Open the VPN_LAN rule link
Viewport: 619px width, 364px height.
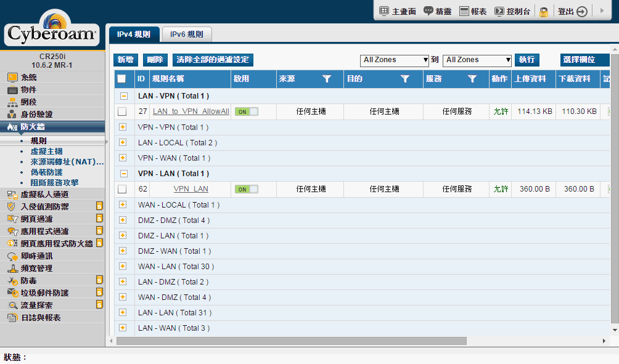[191, 189]
